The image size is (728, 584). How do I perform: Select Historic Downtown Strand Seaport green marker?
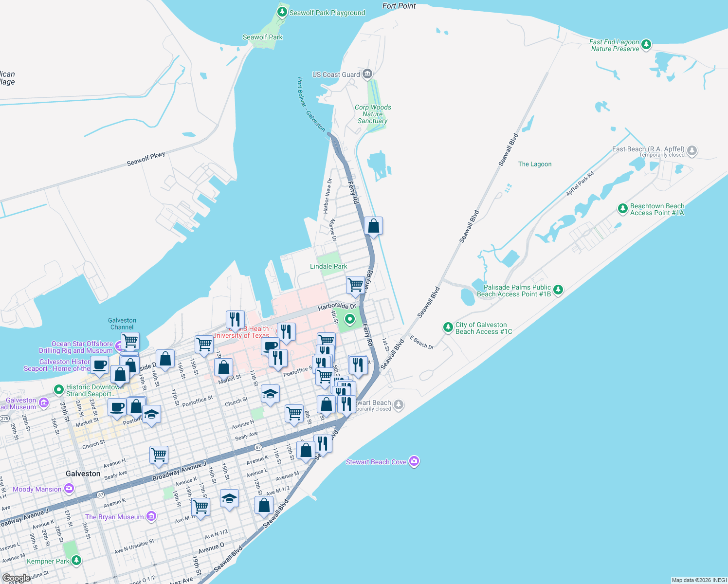(58, 389)
